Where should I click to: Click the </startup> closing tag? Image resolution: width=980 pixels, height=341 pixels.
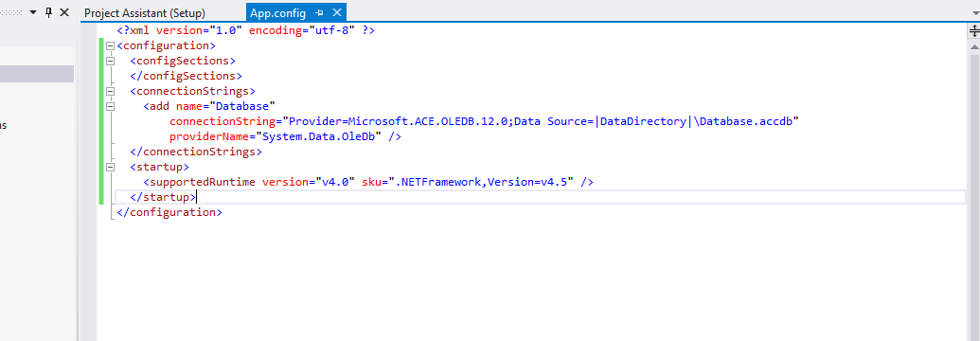163,197
